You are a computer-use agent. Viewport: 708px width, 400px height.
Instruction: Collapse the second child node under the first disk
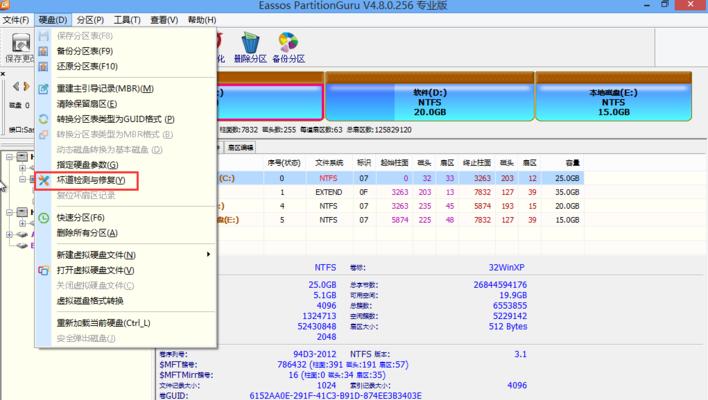(22, 179)
